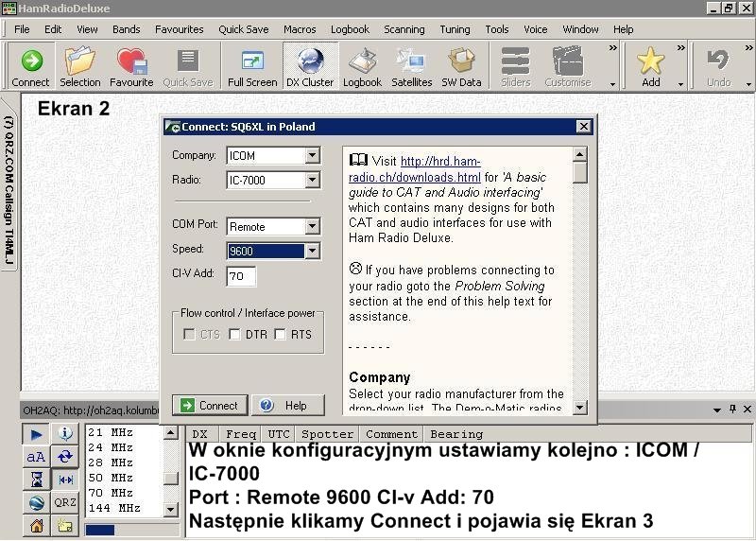Open the Tools menu
The image size is (756, 541).
point(497,29)
